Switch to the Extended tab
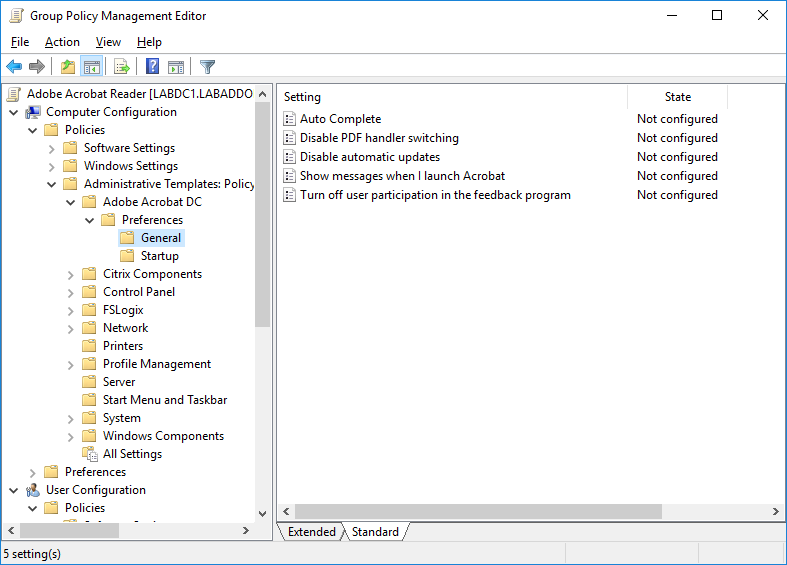The width and height of the screenshot is (787, 565). pyautogui.click(x=311, y=532)
